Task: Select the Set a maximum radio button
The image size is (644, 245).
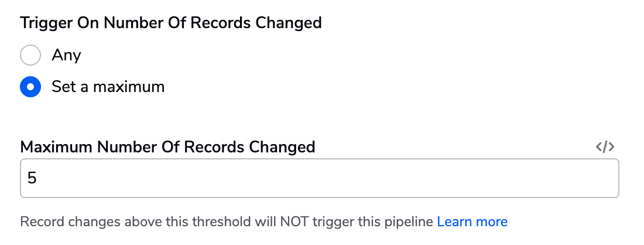Action: click(x=30, y=87)
